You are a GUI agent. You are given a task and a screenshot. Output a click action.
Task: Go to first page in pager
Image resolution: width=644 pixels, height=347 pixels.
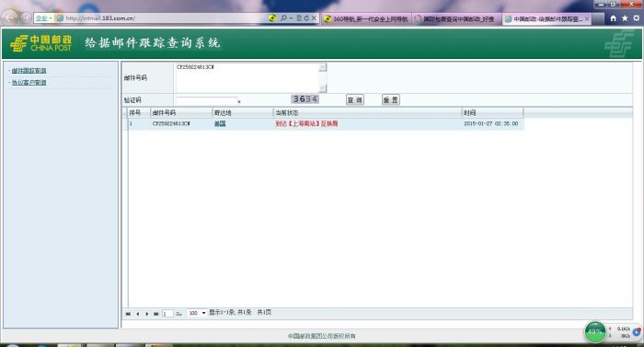coord(128,314)
